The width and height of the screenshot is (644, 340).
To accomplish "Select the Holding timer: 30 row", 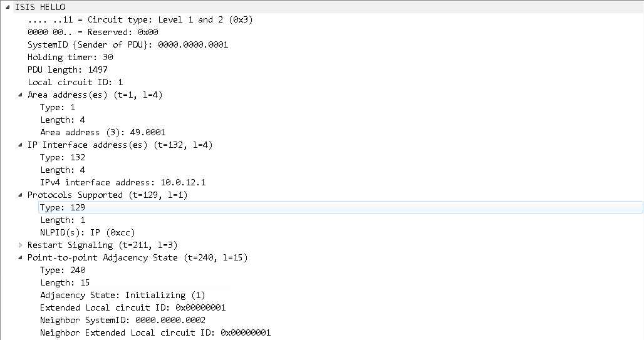I will pyautogui.click(x=70, y=57).
